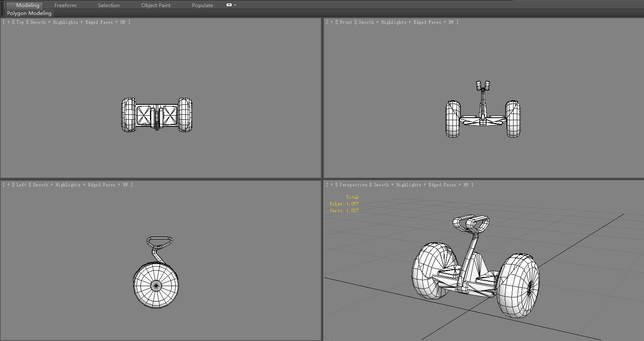Switch to the Object Paint tab
The height and width of the screenshot is (341, 644).
[156, 5]
